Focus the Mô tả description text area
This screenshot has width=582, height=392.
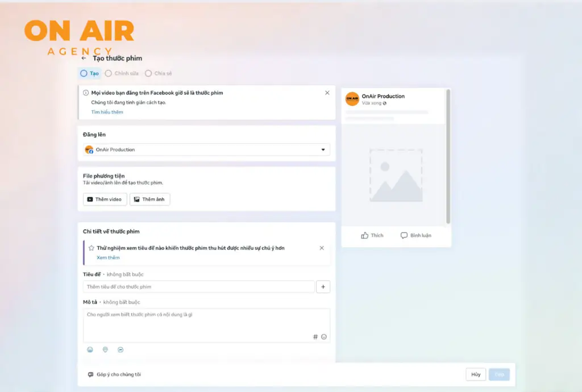point(206,325)
